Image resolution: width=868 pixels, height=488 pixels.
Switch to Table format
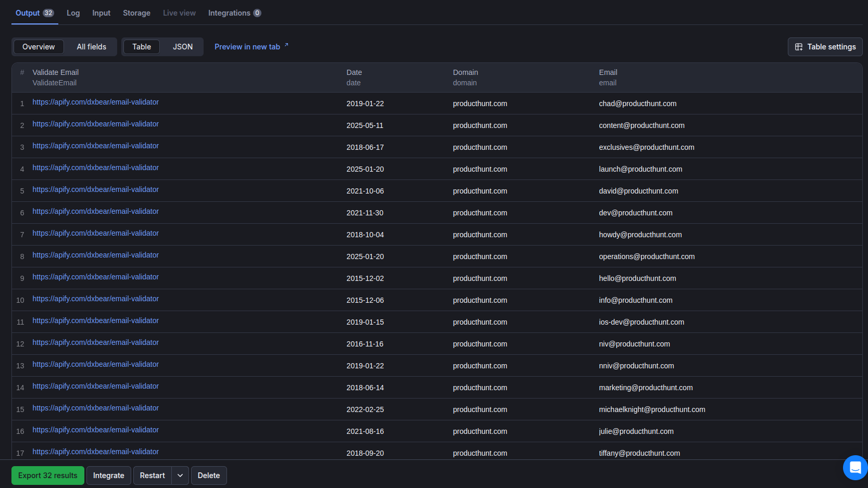click(x=142, y=47)
